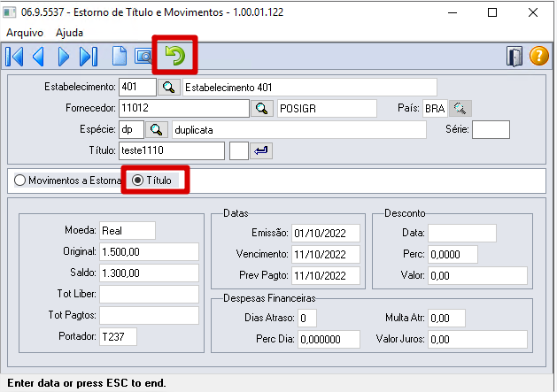Viewport: 557px width, 392px height.
Task: Close the Estorno de Título window
Action: click(533, 12)
